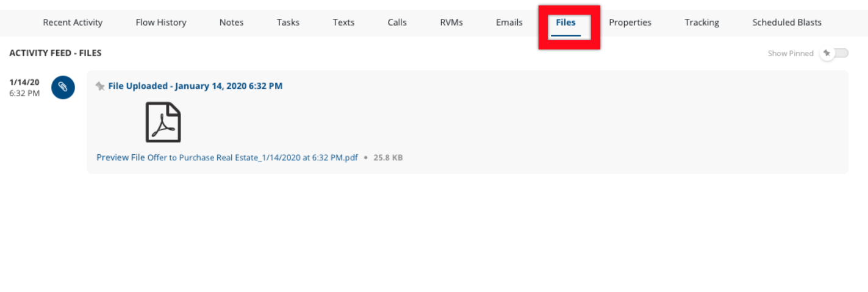The width and height of the screenshot is (868, 292).
Task: Open Offer to Purchase Real Estate PDF link
Action: point(253,157)
